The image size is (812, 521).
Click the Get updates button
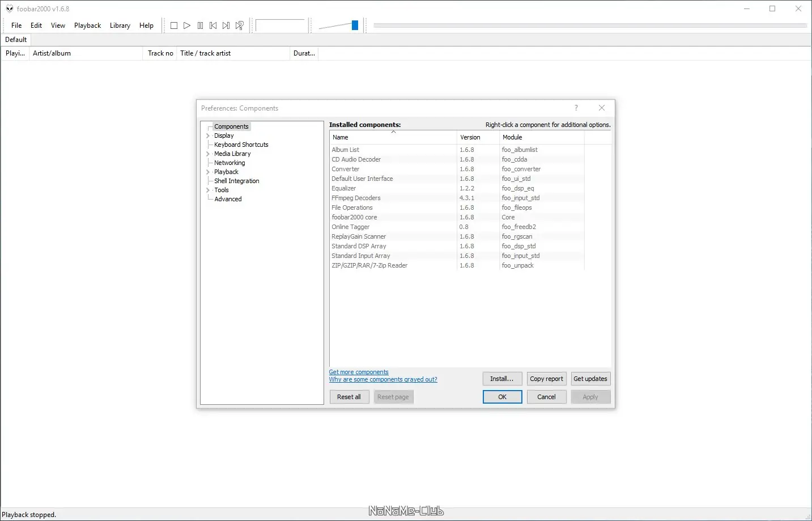click(x=590, y=379)
